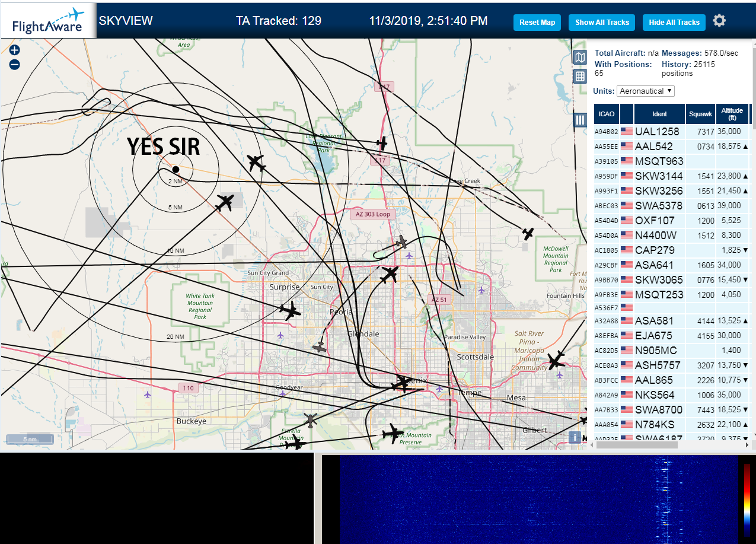Screen dimensions: 756x544
Task: Select the OXF107 aircraft row
Action: coord(672,221)
